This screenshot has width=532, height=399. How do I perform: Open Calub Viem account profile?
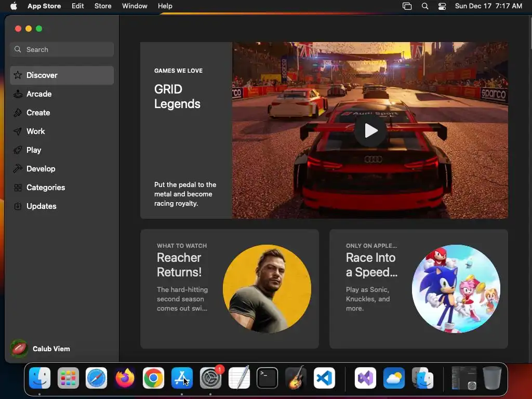click(41, 349)
